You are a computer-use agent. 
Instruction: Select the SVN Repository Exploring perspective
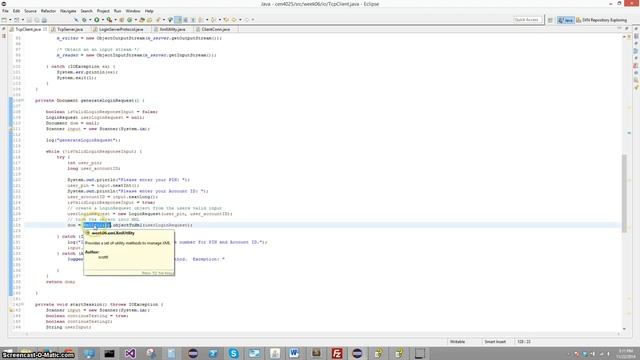point(602,20)
